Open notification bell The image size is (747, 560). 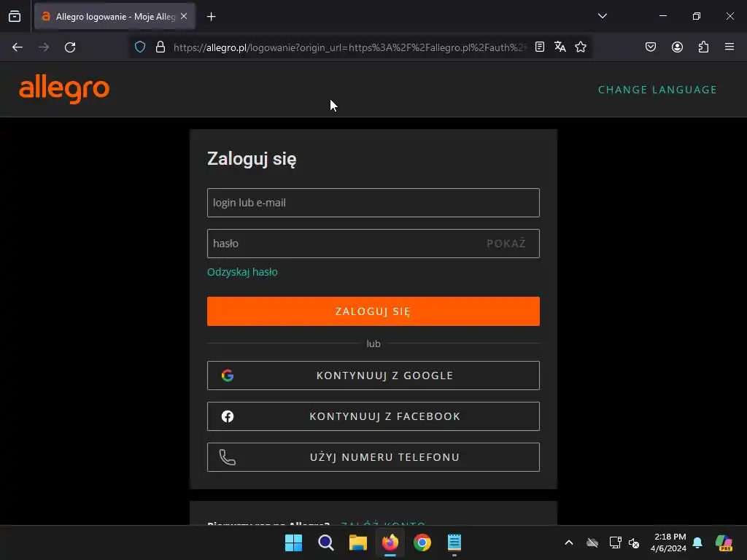tap(697, 542)
